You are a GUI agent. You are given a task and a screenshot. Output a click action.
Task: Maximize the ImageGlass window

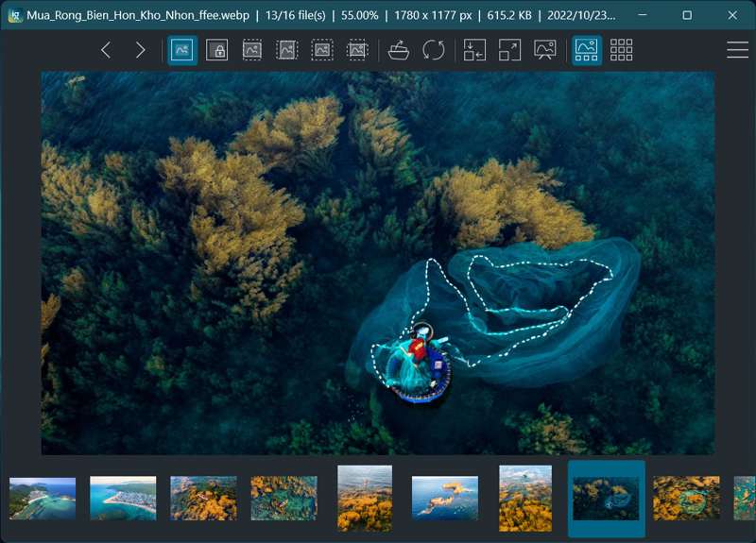[x=686, y=15]
